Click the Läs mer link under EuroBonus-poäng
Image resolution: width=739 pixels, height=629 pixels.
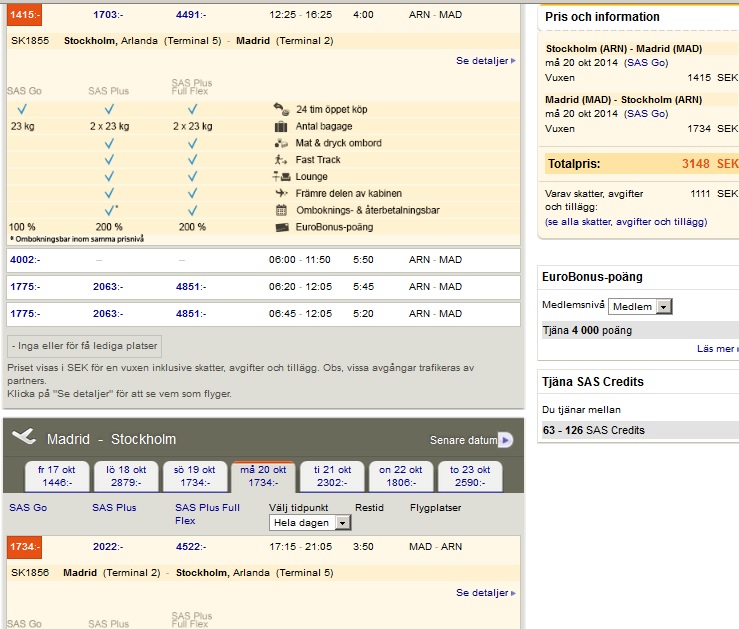(716, 349)
